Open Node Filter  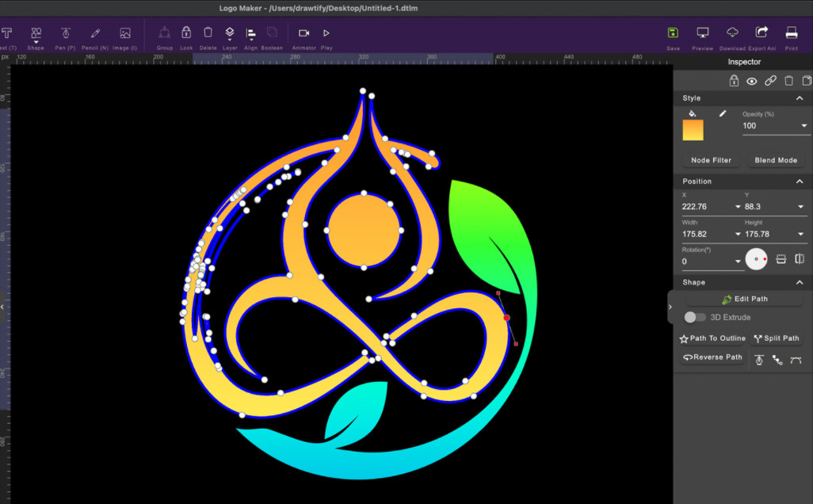(711, 160)
